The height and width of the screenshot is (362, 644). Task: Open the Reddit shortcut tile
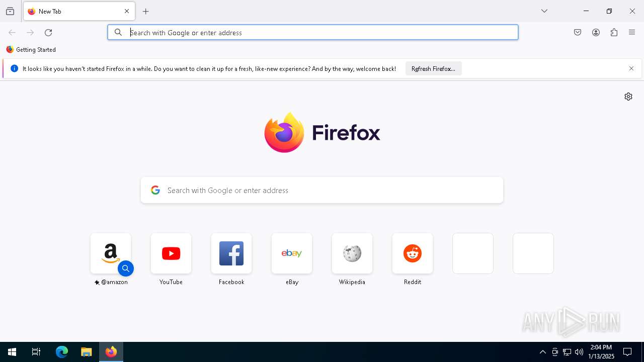413,253
